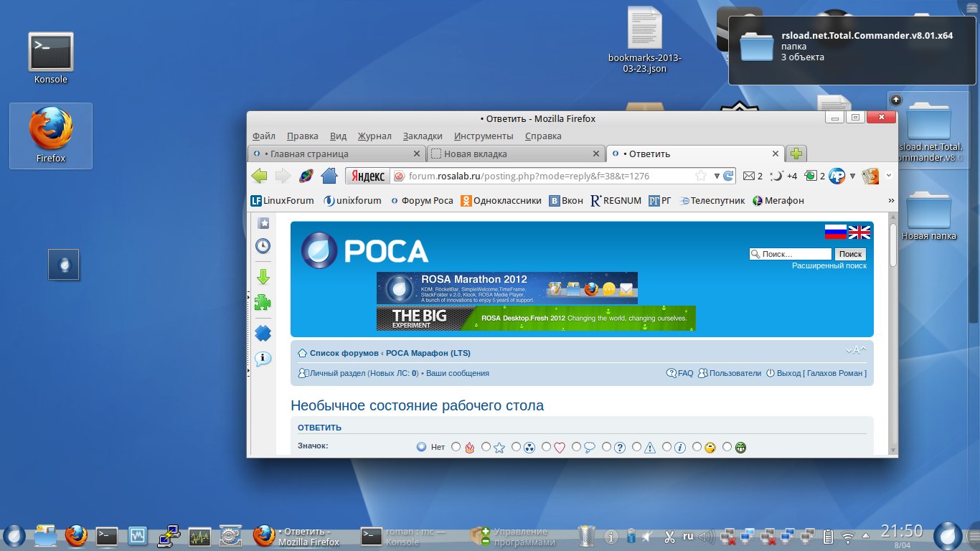The width and height of the screenshot is (980, 551).
Task: Reload the page from the address bar
Action: pyautogui.click(x=728, y=176)
